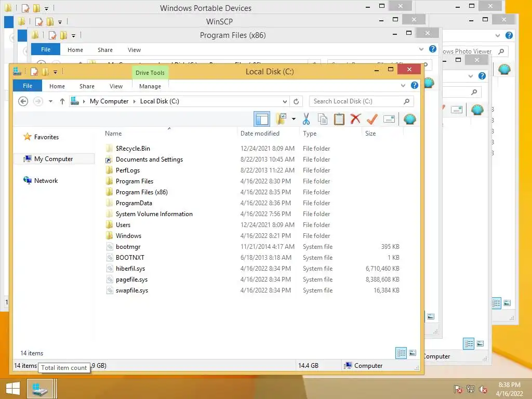This screenshot has width=532, height=399.
Task: Select the BOOTNXT file
Action: 130,258
